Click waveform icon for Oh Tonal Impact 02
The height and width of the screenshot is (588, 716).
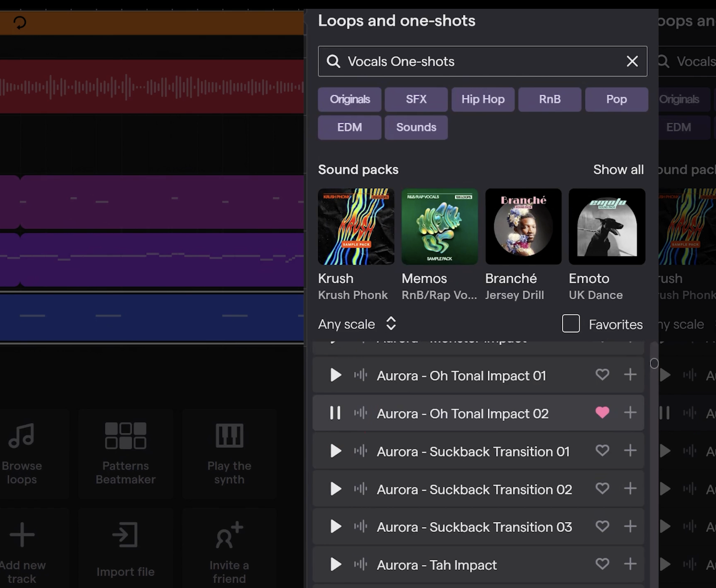click(361, 413)
